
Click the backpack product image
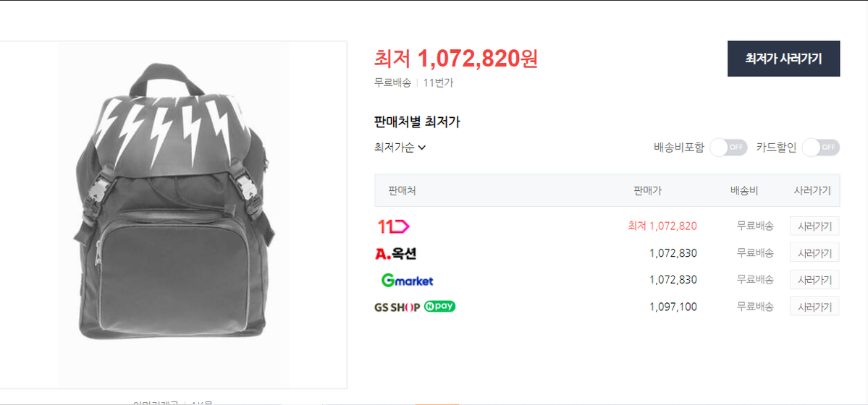click(x=174, y=215)
